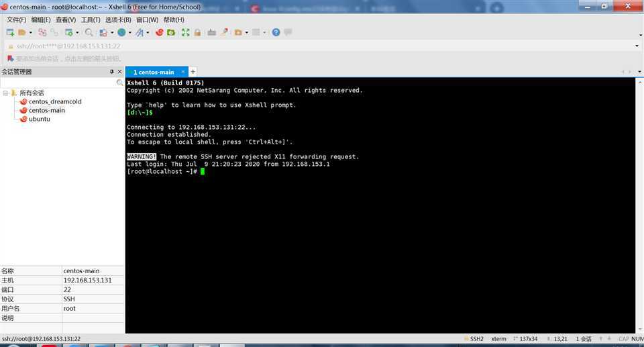Select the centos_dreamcold session
Screen dimensions: 644x347
tap(55, 101)
